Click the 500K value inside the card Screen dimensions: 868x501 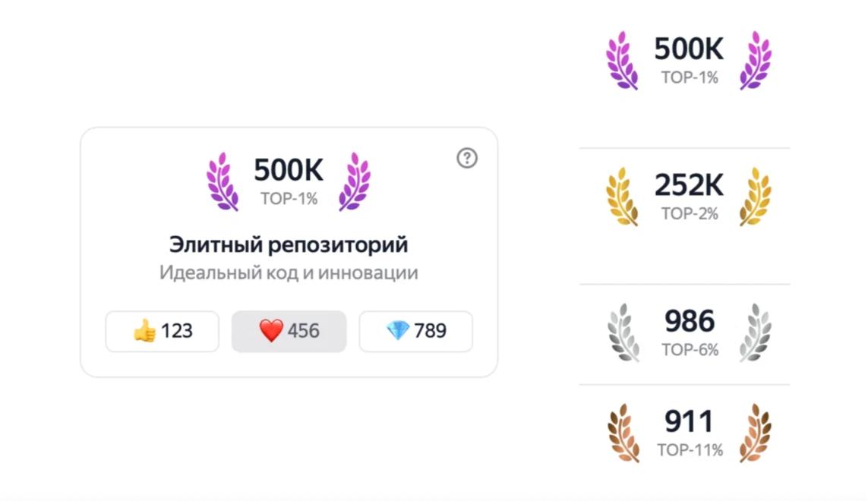[289, 170]
